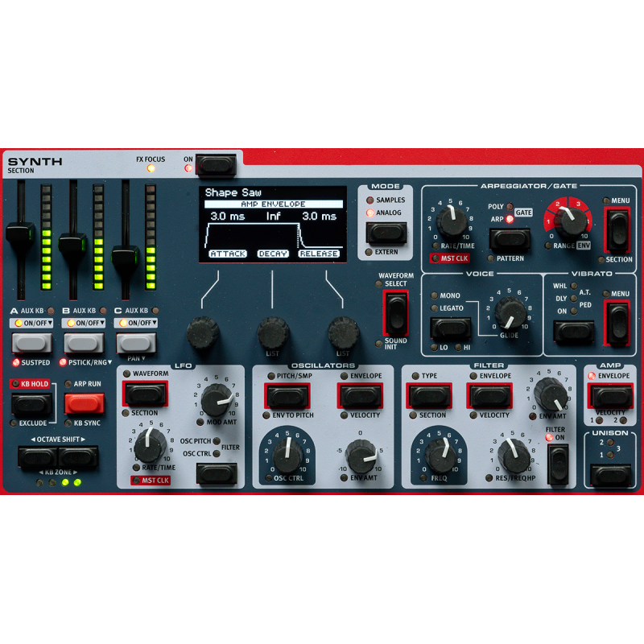644x644 pixels.
Task: Select RELEASE on the display
Action: (319, 253)
